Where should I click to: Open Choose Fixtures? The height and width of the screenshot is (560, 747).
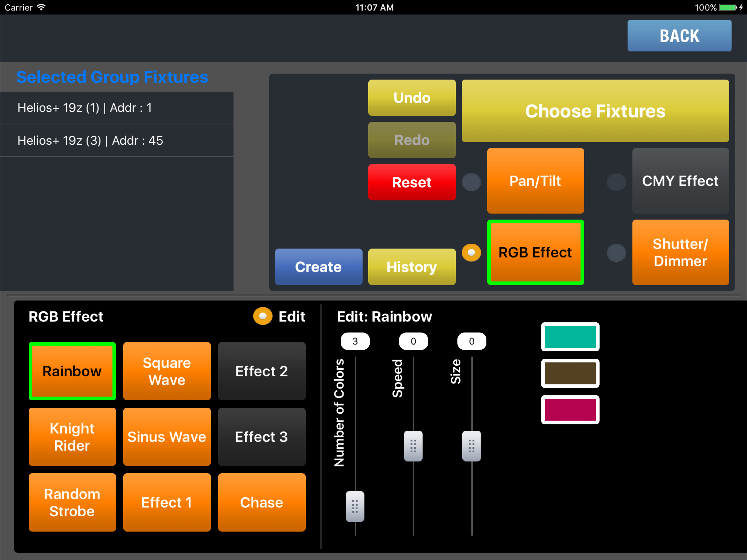[595, 111]
